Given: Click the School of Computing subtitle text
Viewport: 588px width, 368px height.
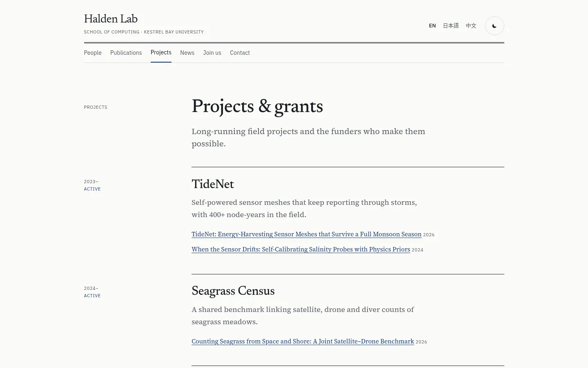Looking at the screenshot, I should (144, 32).
